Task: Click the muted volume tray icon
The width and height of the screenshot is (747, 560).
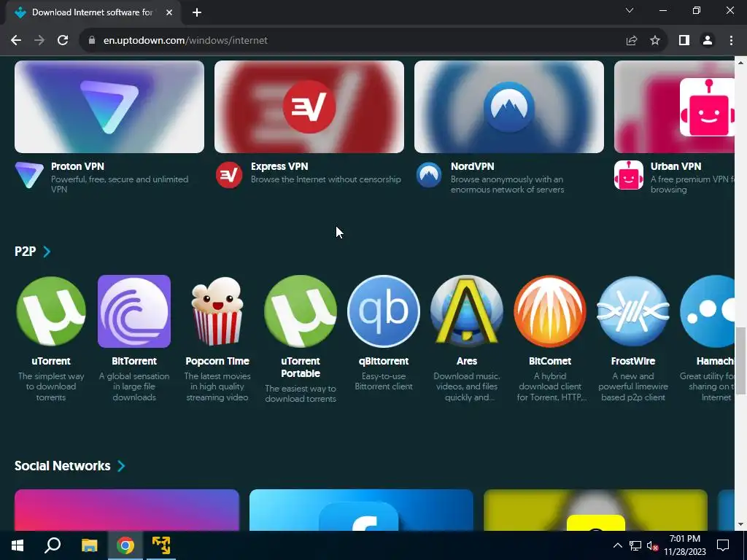Action: coord(652,545)
